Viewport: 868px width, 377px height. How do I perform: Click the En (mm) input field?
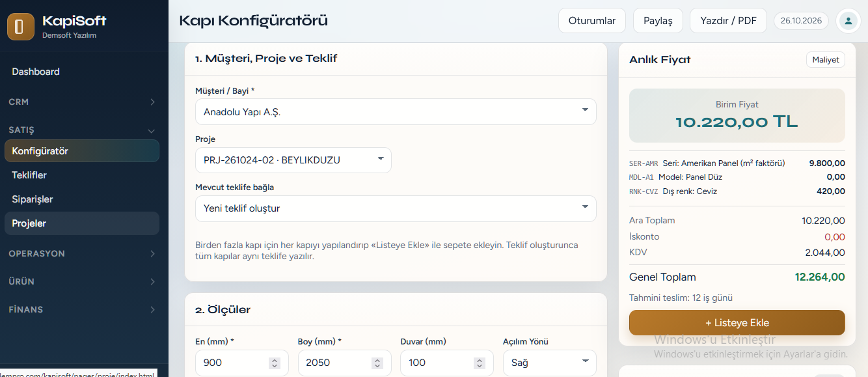pos(242,363)
